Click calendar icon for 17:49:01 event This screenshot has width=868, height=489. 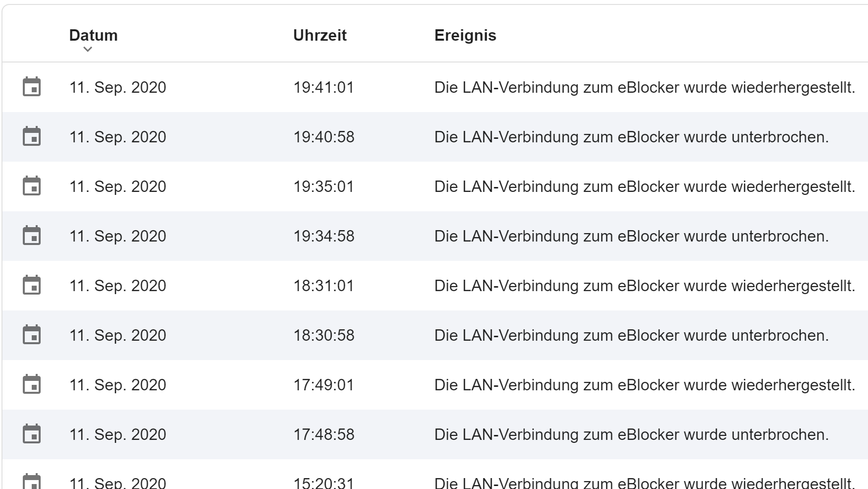tap(32, 384)
